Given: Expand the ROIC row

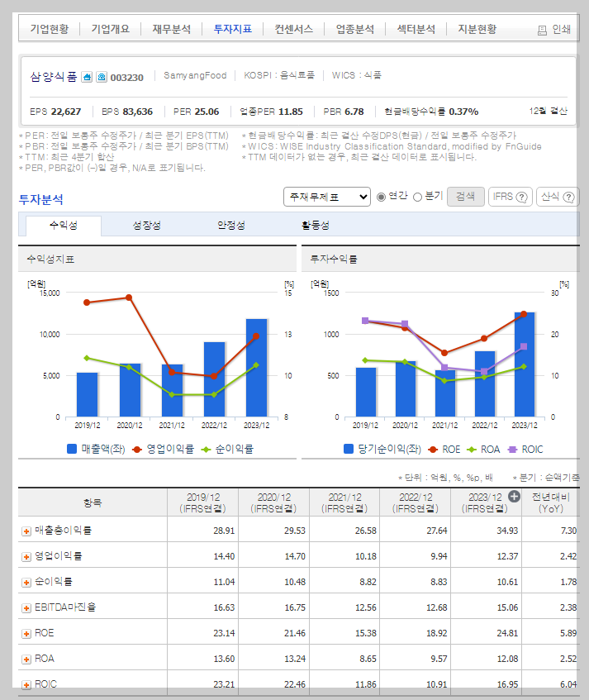Looking at the screenshot, I should 26,685.
